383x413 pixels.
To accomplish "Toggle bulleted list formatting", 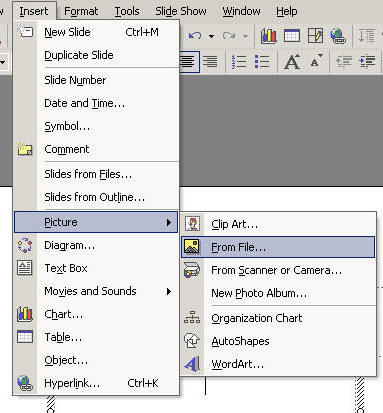I will pyautogui.click(x=262, y=62).
